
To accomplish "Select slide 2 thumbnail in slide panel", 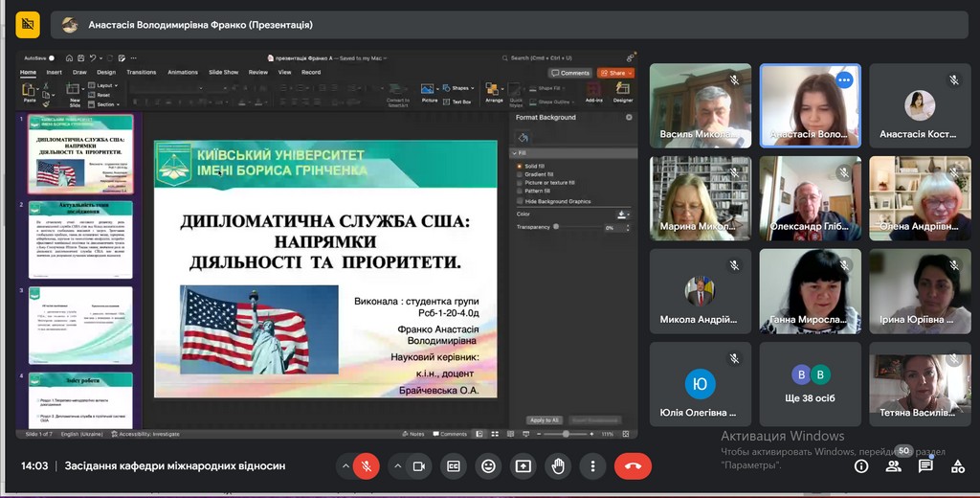I will coord(81,240).
